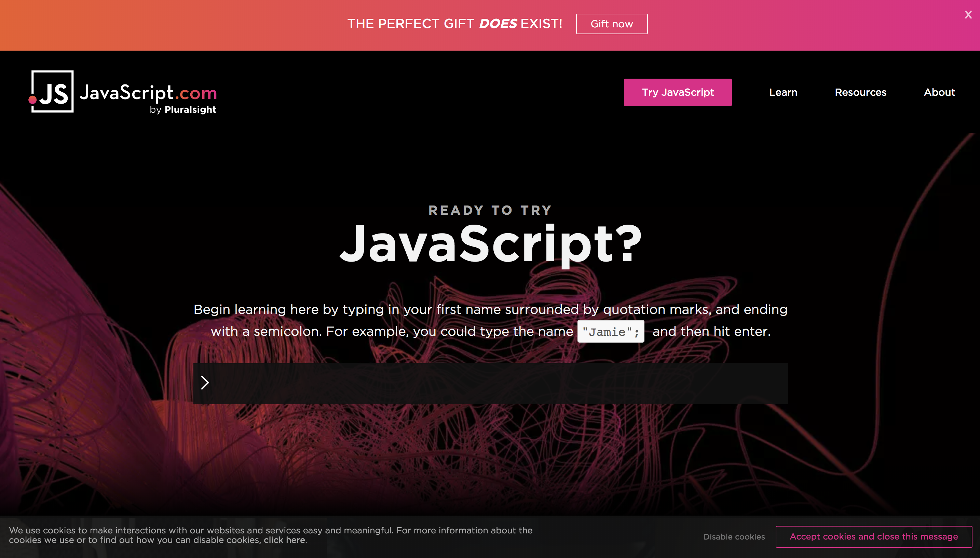
Task: Open the Resources menu item
Action: pyautogui.click(x=860, y=92)
